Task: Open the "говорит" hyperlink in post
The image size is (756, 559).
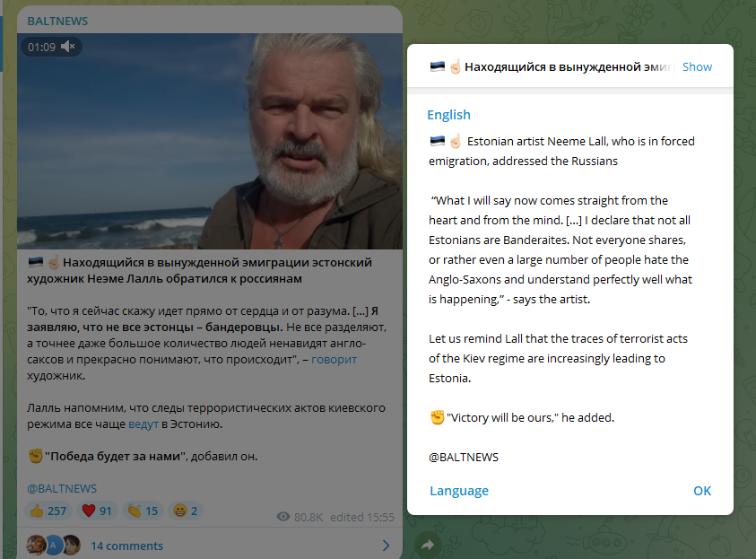Action: click(335, 359)
